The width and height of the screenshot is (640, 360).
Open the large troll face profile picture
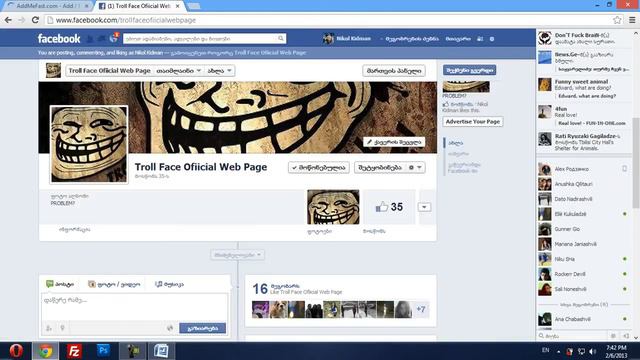pyautogui.click(x=89, y=144)
